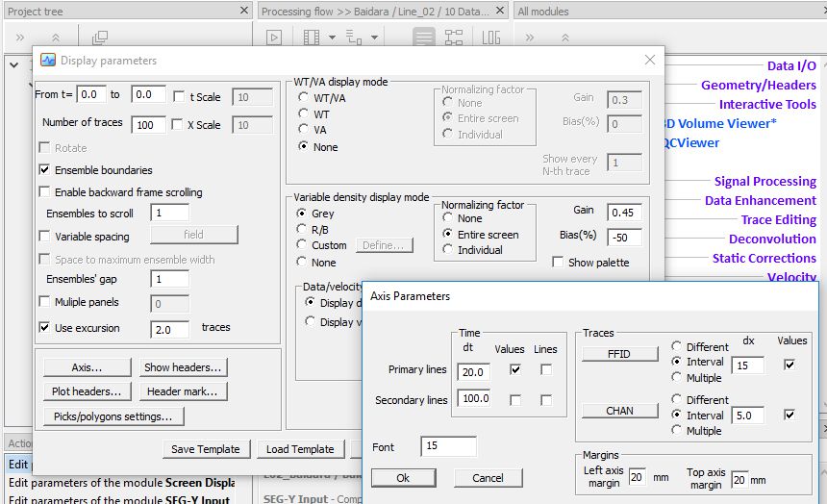Open Interactive Tools module group

[767, 104]
